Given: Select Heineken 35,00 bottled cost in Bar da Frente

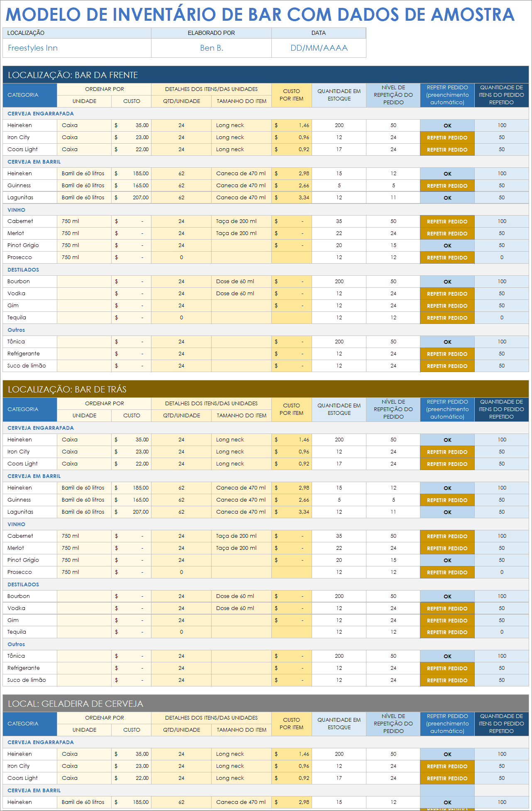Looking at the screenshot, I should (132, 125).
